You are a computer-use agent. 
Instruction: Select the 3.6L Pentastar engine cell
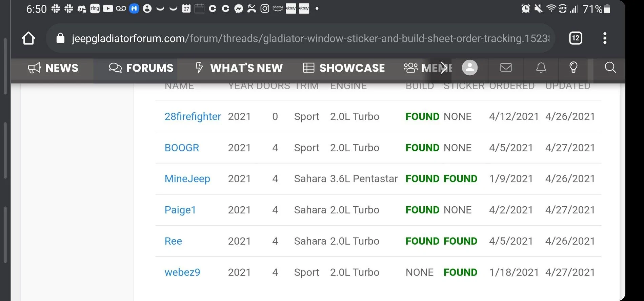tap(364, 179)
